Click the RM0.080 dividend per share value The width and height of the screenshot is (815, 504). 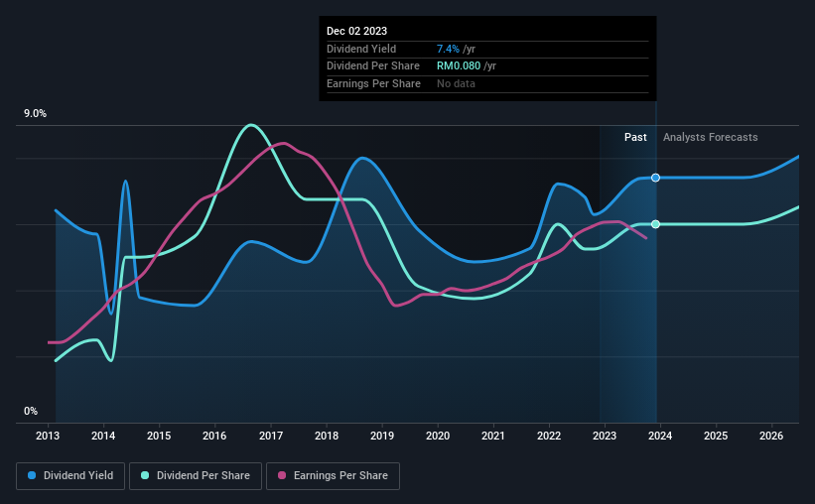[459, 66]
